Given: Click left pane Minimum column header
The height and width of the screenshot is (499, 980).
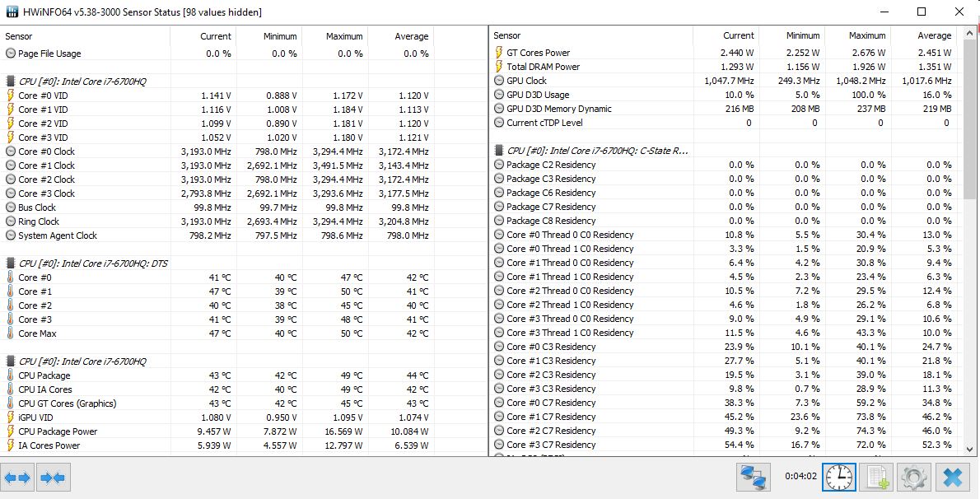Looking at the screenshot, I should coord(268,36).
